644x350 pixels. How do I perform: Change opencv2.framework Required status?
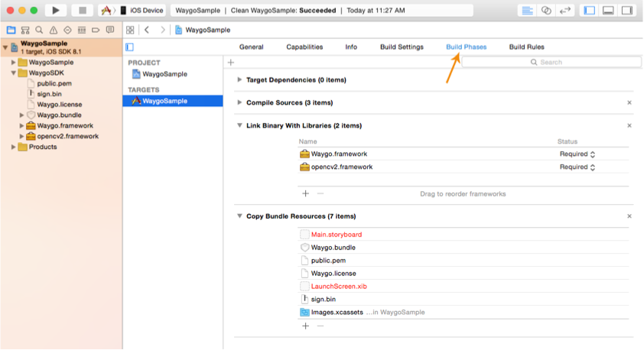[x=577, y=167]
